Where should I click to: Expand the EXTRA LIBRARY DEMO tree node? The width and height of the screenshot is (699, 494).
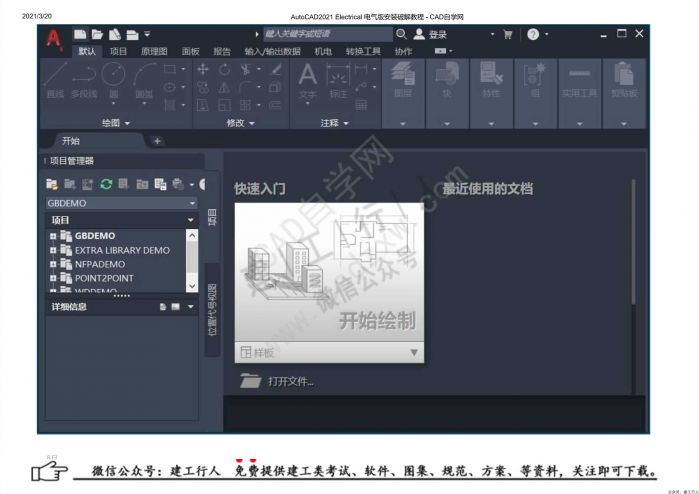[x=53, y=250]
